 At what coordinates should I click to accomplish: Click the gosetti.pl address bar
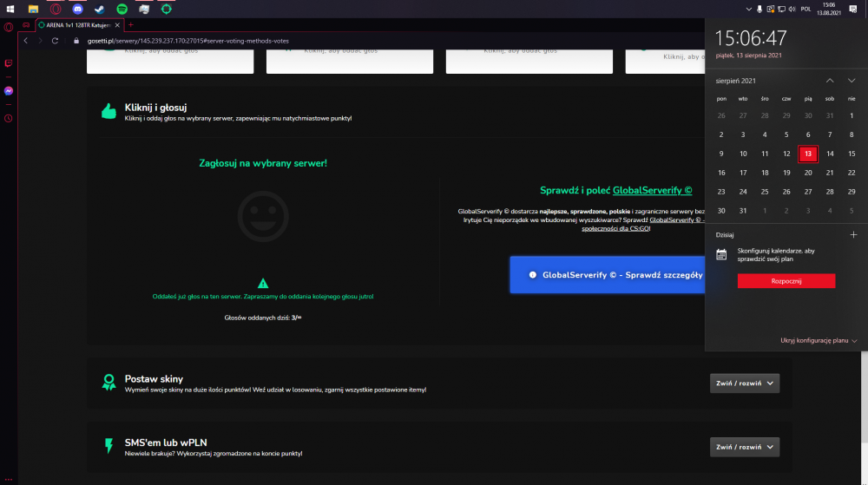coord(188,41)
